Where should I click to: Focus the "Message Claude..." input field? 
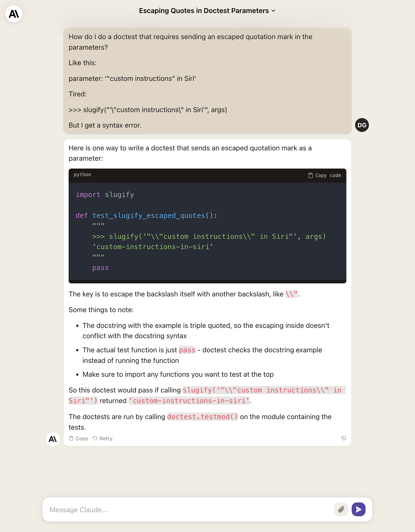click(190, 510)
